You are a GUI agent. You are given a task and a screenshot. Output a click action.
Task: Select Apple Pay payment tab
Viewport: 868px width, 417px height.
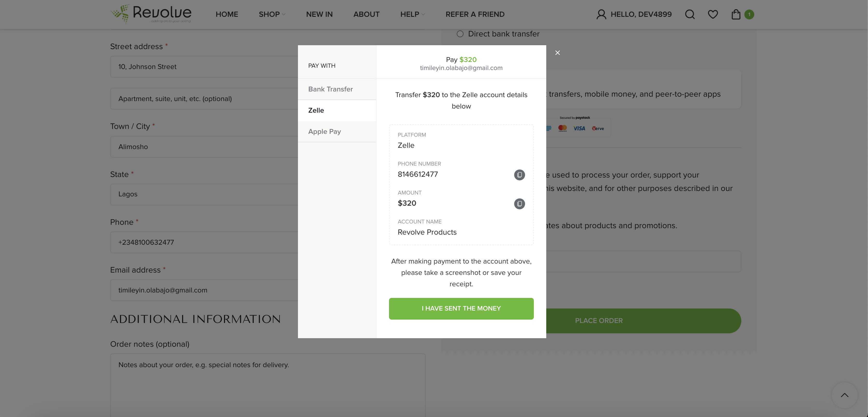click(x=337, y=132)
